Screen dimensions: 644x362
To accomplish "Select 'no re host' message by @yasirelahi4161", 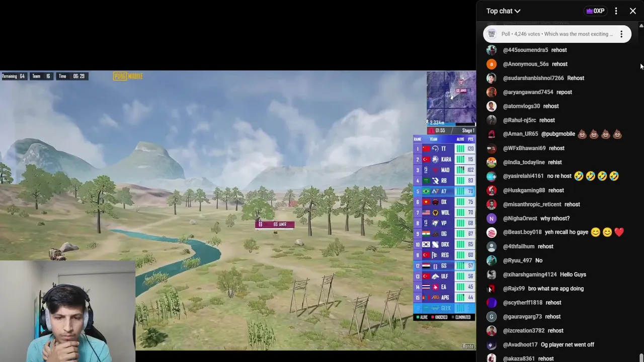I will [559, 176].
